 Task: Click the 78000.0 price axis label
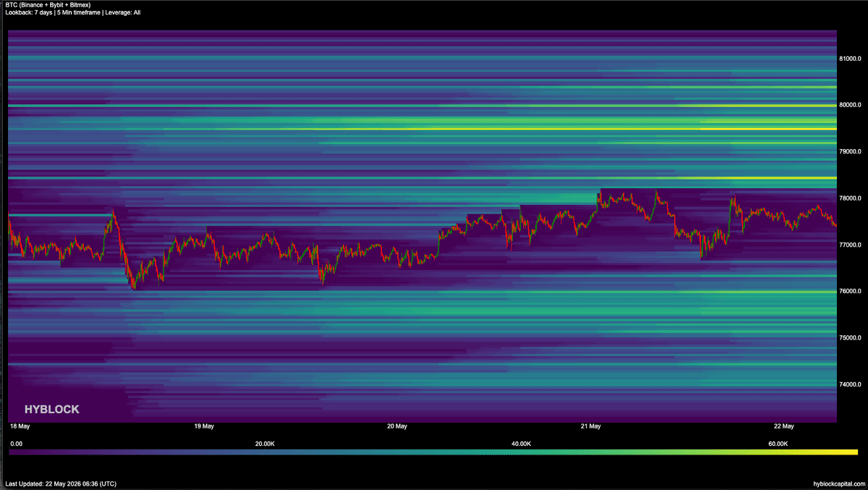pyautogui.click(x=850, y=198)
